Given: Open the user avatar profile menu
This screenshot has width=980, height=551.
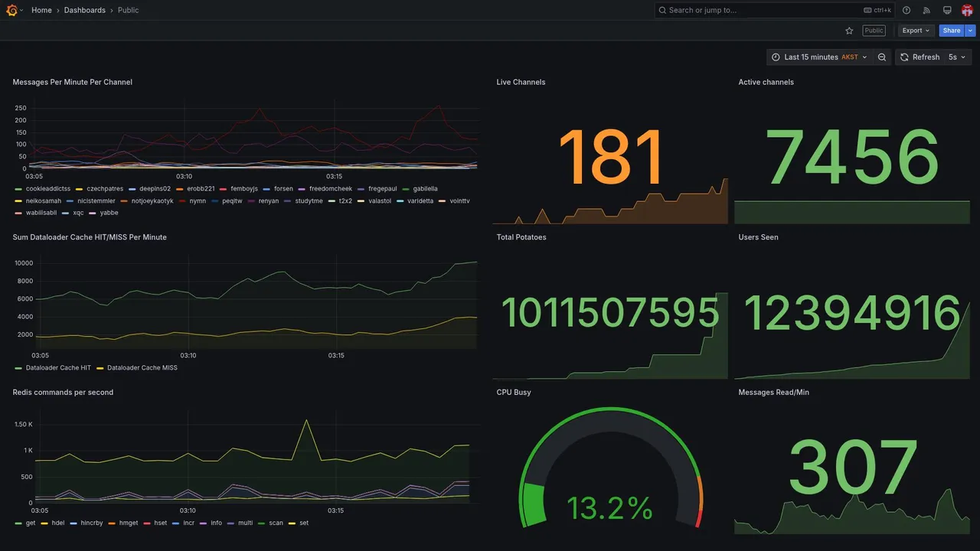Looking at the screenshot, I should (x=967, y=10).
